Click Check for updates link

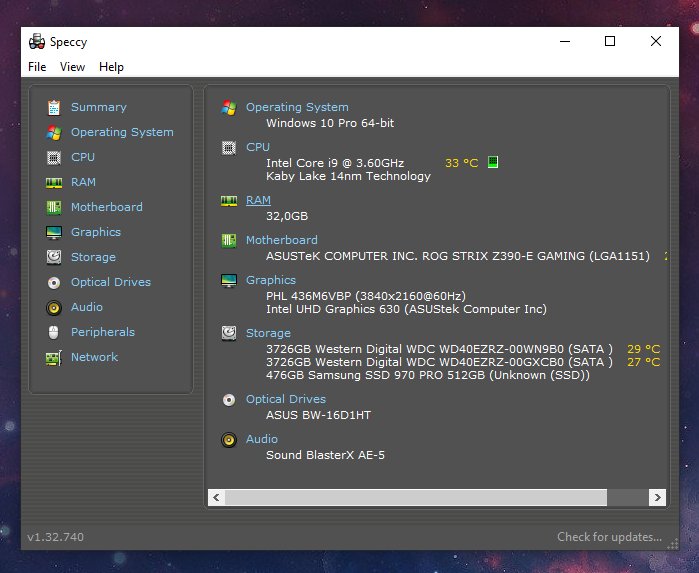tap(609, 537)
